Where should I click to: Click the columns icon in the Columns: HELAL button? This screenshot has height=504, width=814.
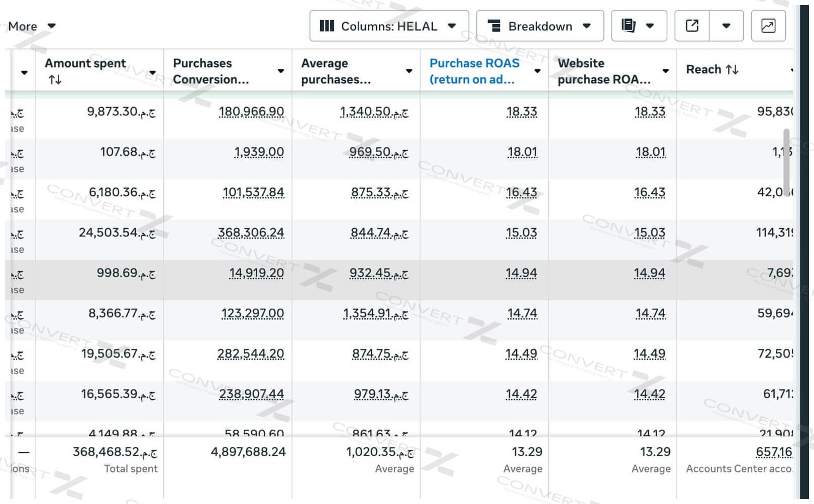point(327,26)
